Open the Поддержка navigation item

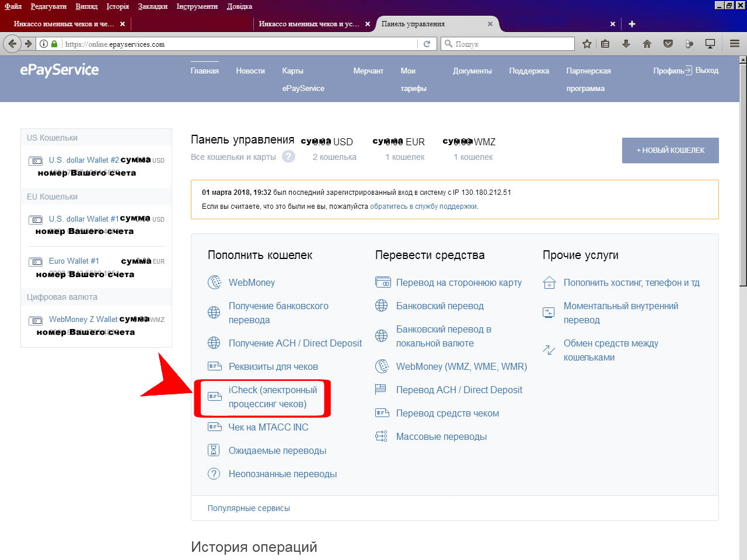pyautogui.click(x=529, y=71)
